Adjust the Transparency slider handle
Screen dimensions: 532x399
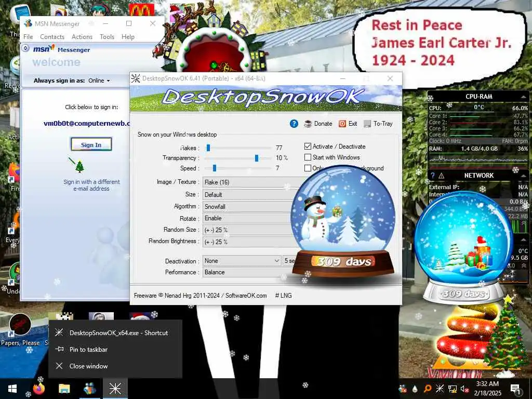(x=257, y=158)
